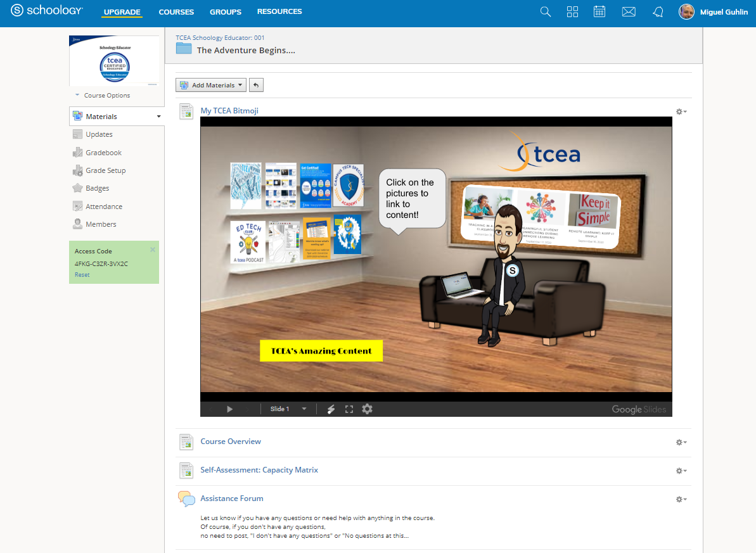Open the gear menu for Self-Assessment: Capacity Matrix
This screenshot has width=756, height=553.
click(x=681, y=471)
